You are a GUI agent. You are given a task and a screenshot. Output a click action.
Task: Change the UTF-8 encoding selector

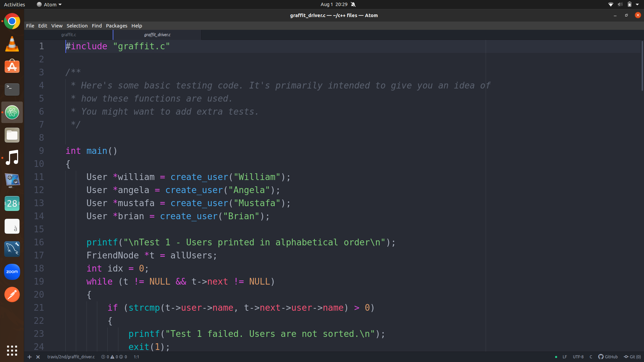point(578,357)
